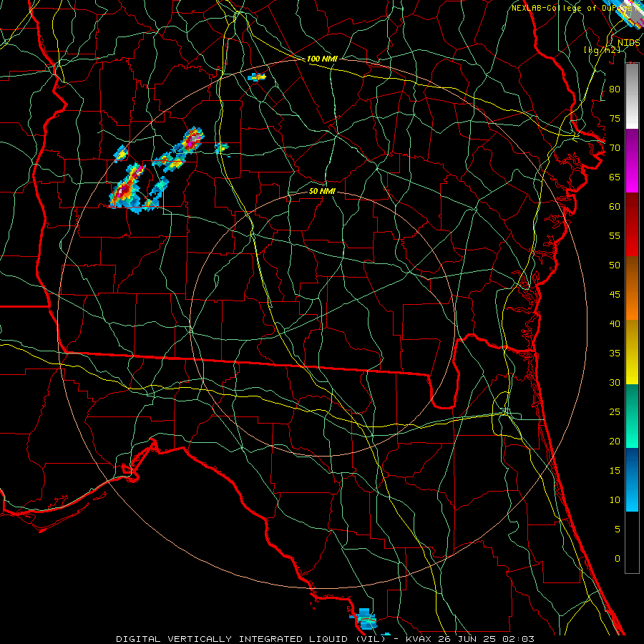Click the 15 value on the VIL scale

615,471
